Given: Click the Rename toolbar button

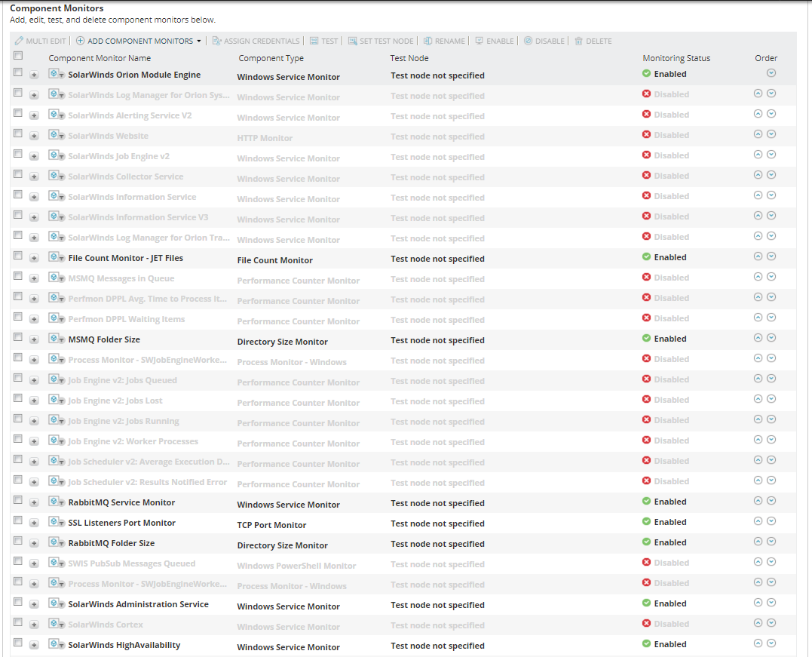Looking at the screenshot, I should tap(444, 41).
